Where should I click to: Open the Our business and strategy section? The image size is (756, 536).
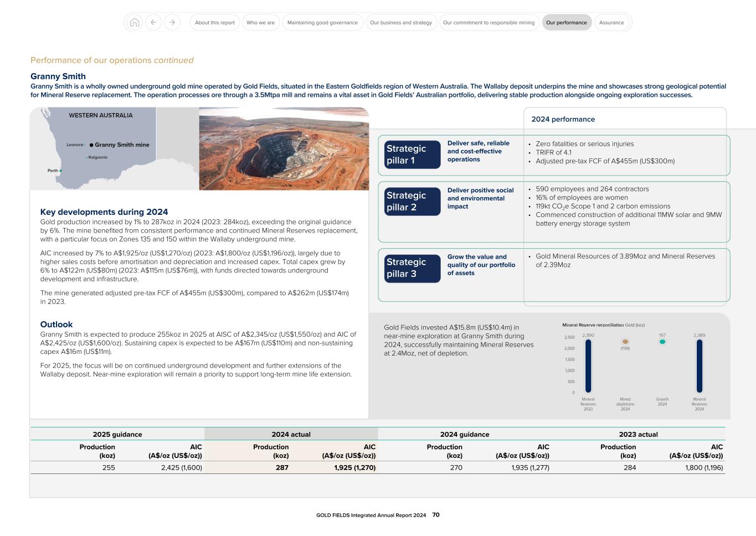401,22
